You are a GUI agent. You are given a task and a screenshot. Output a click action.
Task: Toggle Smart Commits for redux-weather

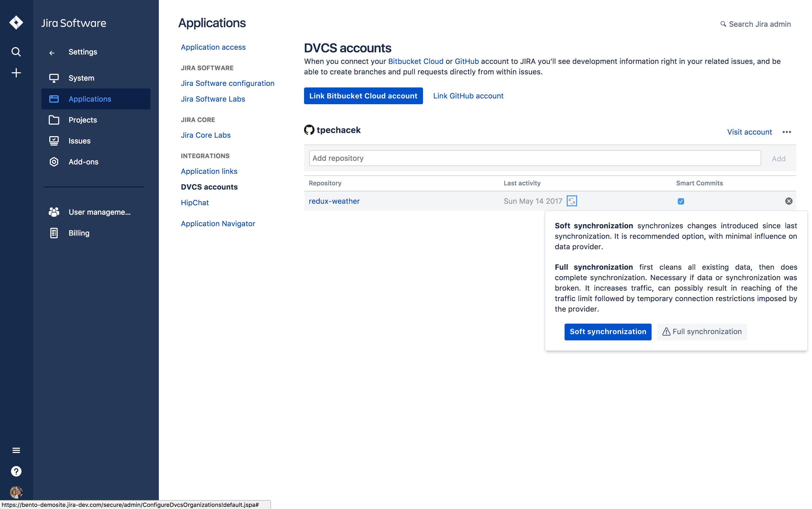[x=681, y=201]
